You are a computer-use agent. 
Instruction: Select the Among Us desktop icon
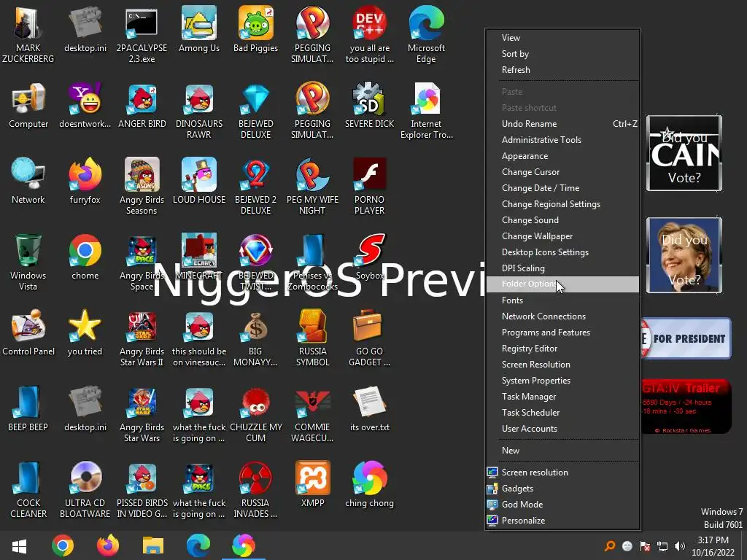tap(199, 28)
